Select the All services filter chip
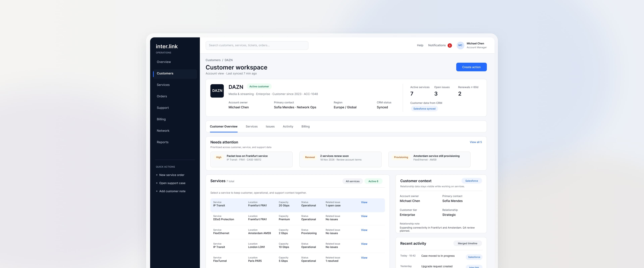The image size is (644, 268). (x=353, y=181)
